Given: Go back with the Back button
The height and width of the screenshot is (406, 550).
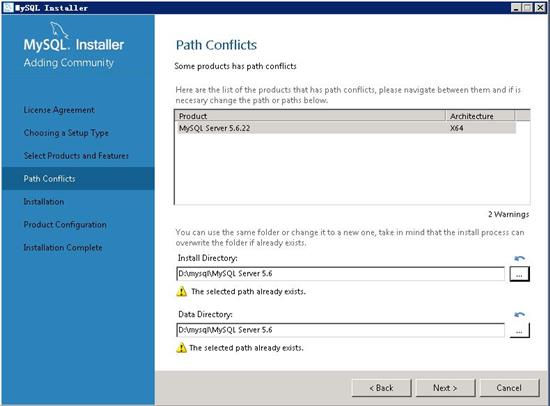Looking at the screenshot, I should (381, 388).
